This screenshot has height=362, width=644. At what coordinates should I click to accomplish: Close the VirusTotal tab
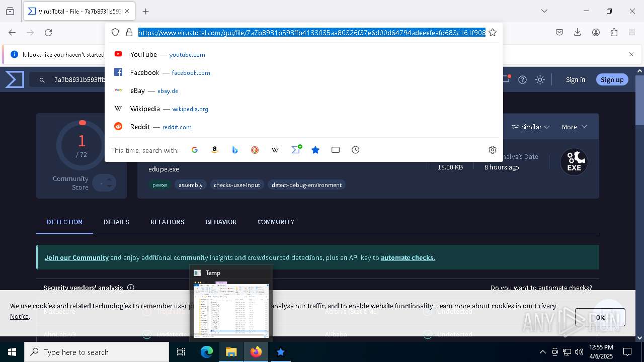click(x=127, y=11)
